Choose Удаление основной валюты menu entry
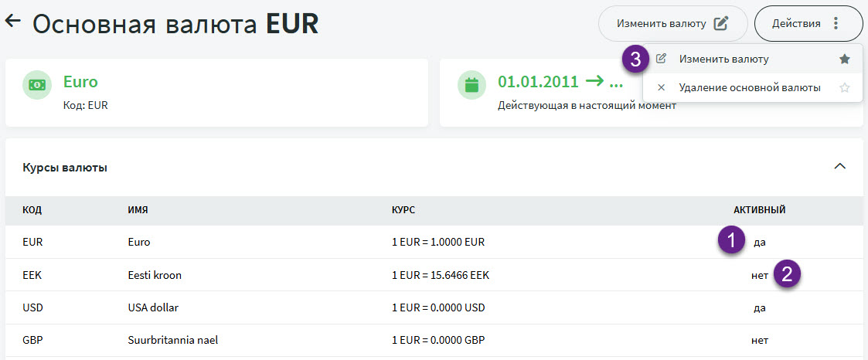The image size is (868, 360). [x=749, y=88]
